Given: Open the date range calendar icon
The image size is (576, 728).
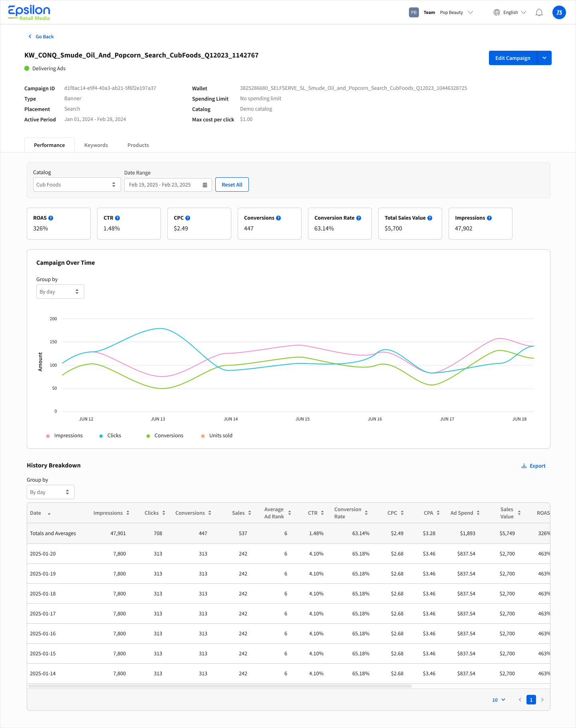Looking at the screenshot, I should point(205,185).
